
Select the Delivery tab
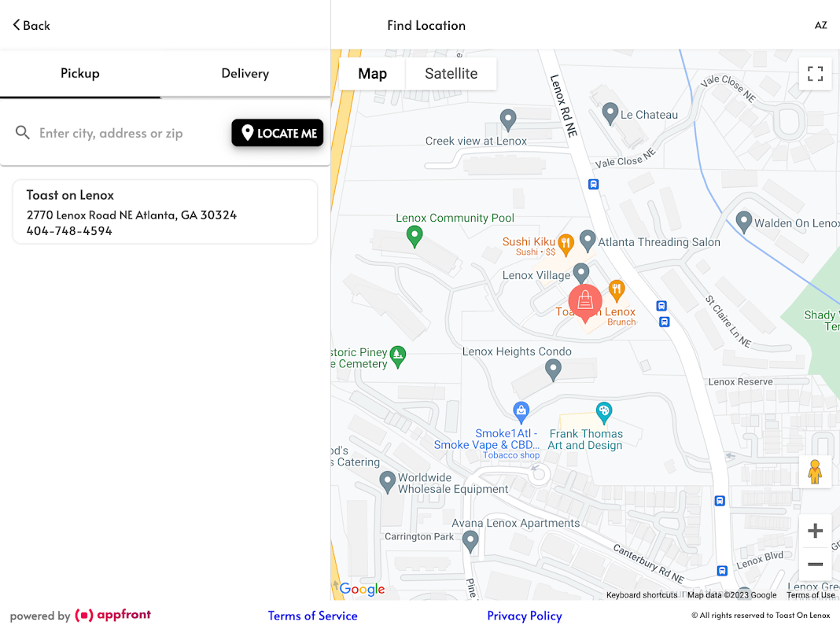pos(245,74)
